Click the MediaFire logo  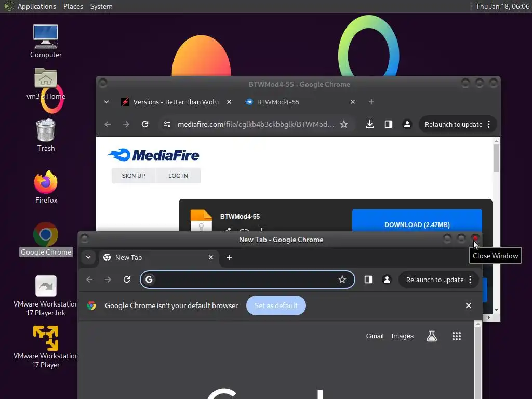tap(153, 155)
